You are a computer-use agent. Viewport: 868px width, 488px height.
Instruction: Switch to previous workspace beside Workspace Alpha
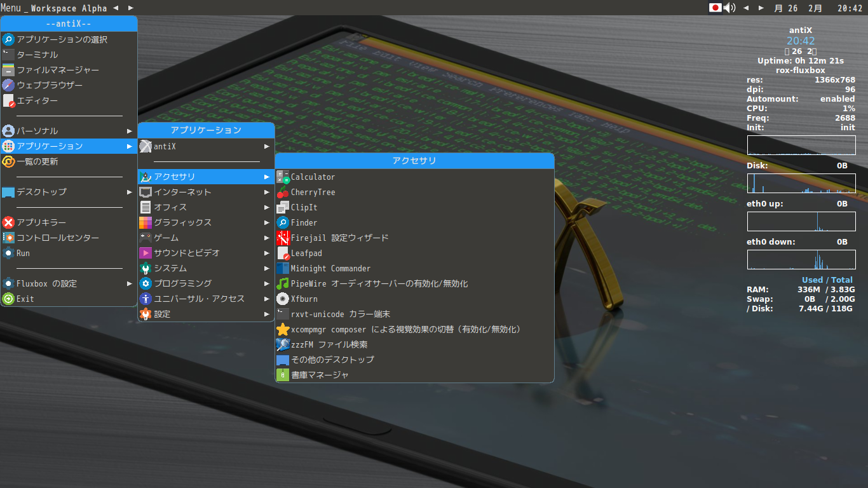tap(115, 8)
